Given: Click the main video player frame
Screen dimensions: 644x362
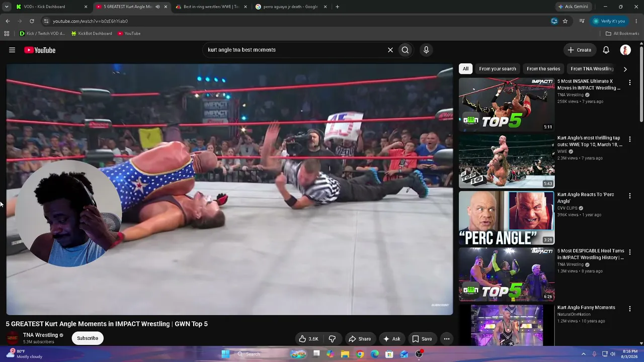Looking at the screenshot, I should [229, 189].
